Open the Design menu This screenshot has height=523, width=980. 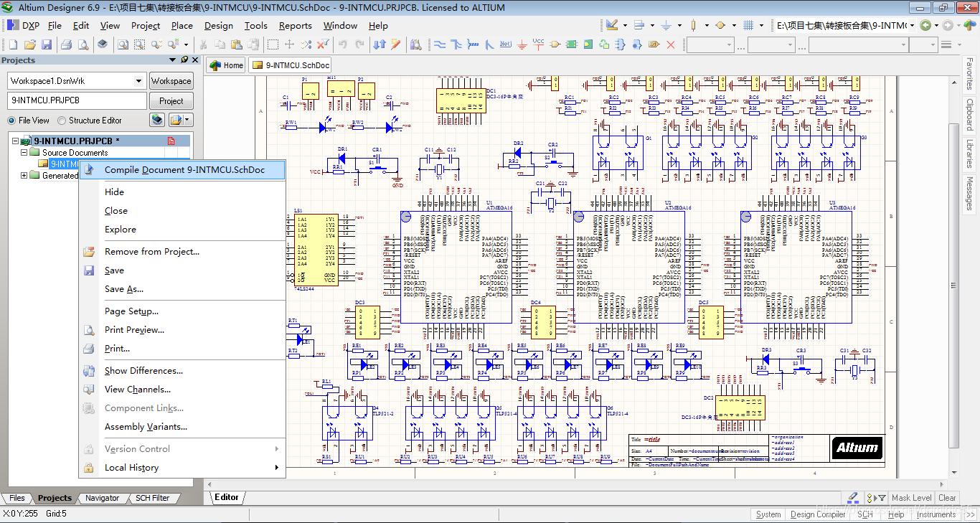(218, 25)
